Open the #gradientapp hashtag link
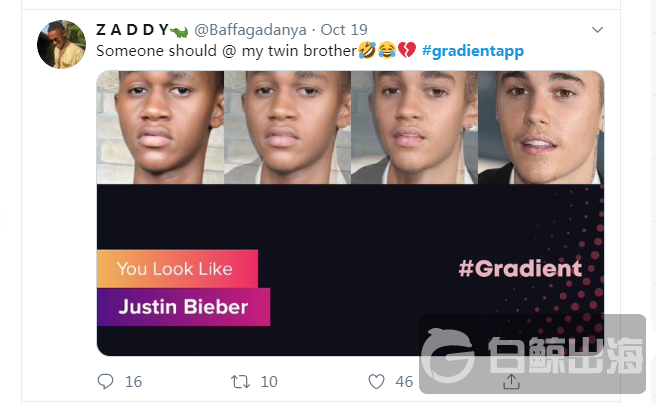 point(473,51)
